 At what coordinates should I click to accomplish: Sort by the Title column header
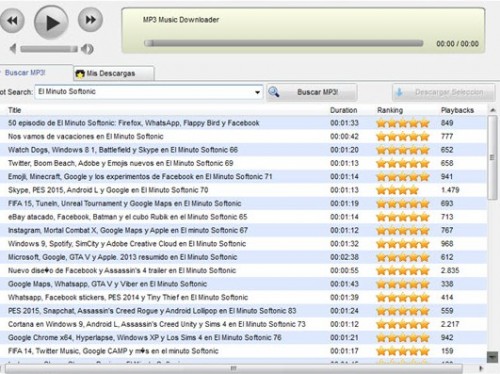tap(15, 110)
